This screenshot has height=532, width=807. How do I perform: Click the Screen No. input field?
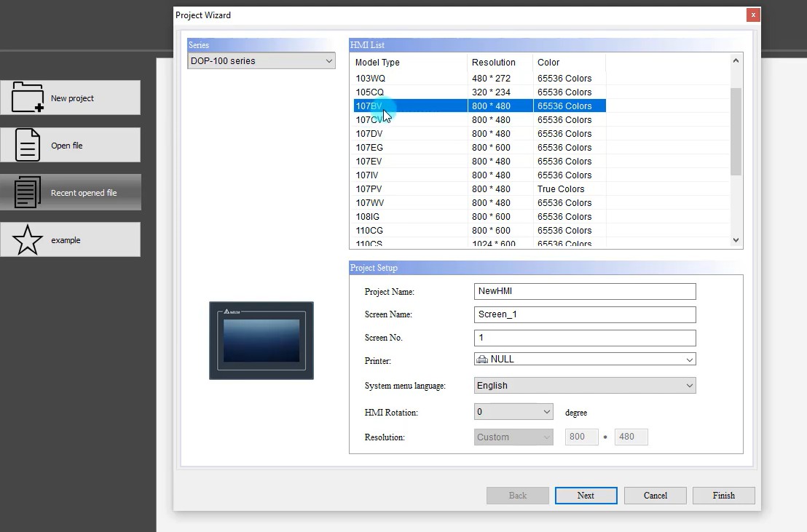pyautogui.click(x=585, y=338)
